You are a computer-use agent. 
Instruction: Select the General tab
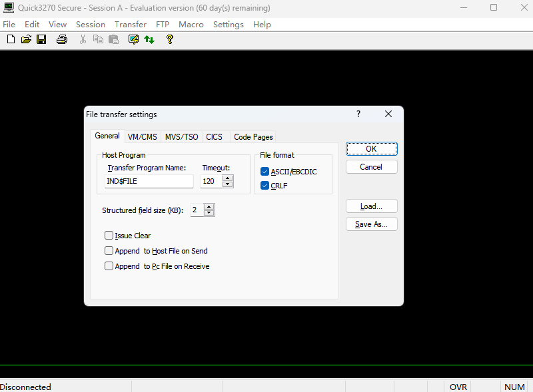107,136
